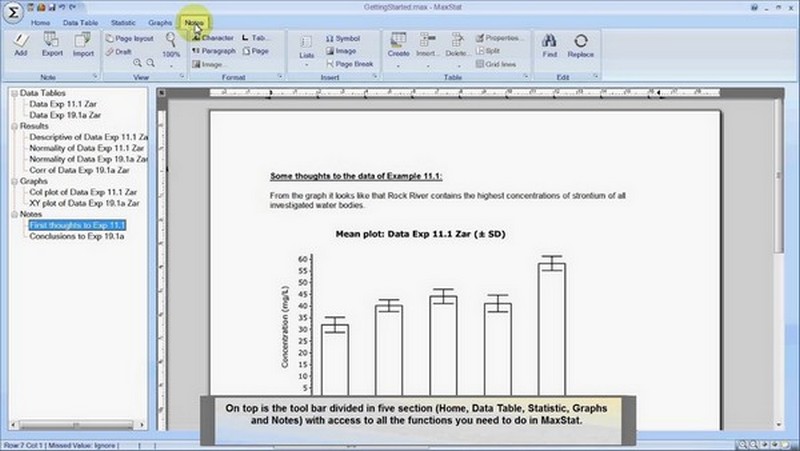Collapse the Notes tree node

[x=14, y=214]
